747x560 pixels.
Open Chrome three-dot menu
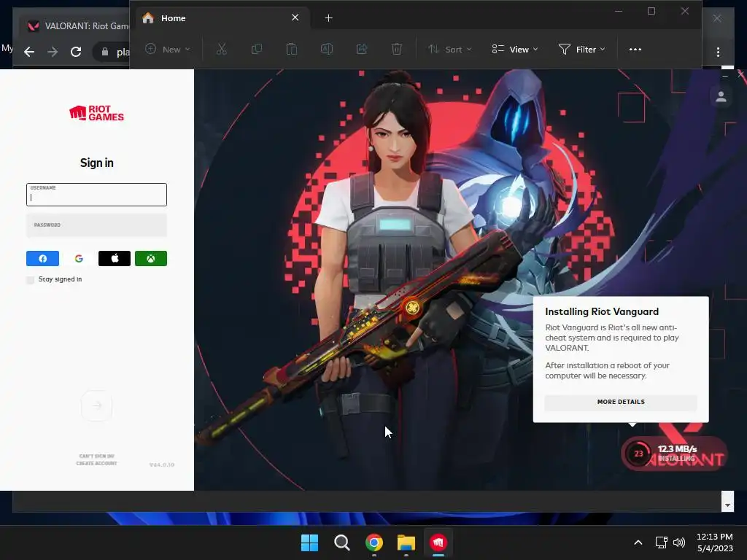click(718, 52)
